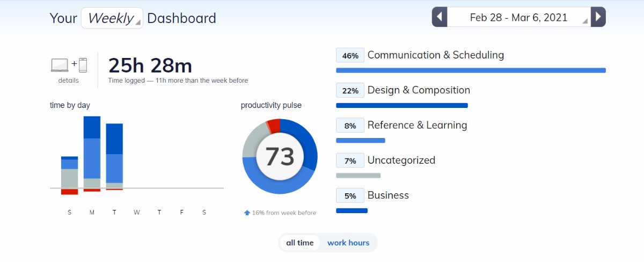
Task: Click the 8% badge for Reference & Learning
Action: tap(350, 126)
